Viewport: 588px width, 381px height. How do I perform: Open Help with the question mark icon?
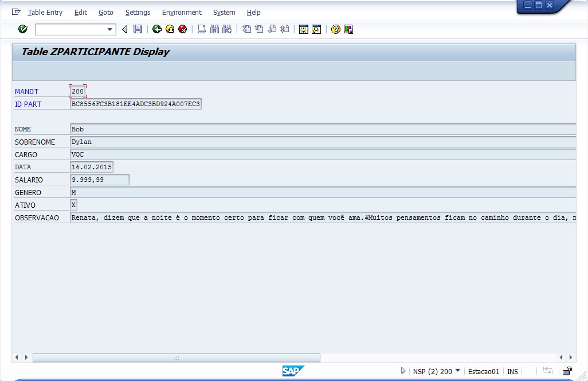(x=336, y=29)
